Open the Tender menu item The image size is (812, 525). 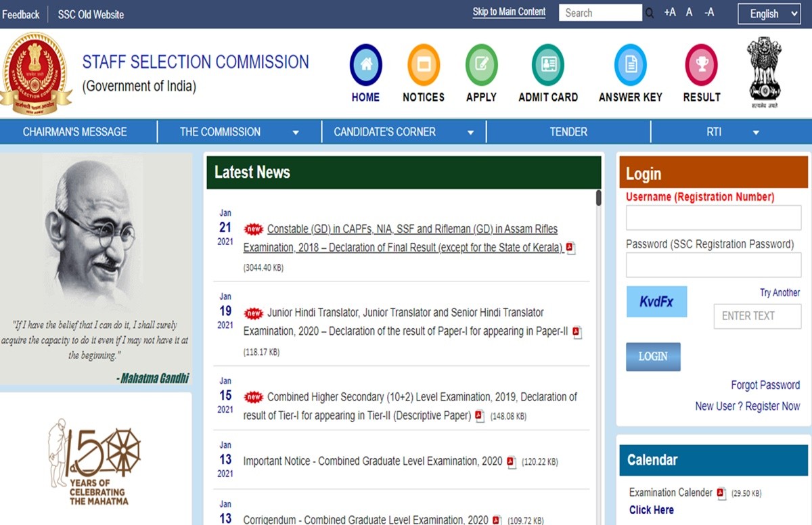[x=568, y=132]
